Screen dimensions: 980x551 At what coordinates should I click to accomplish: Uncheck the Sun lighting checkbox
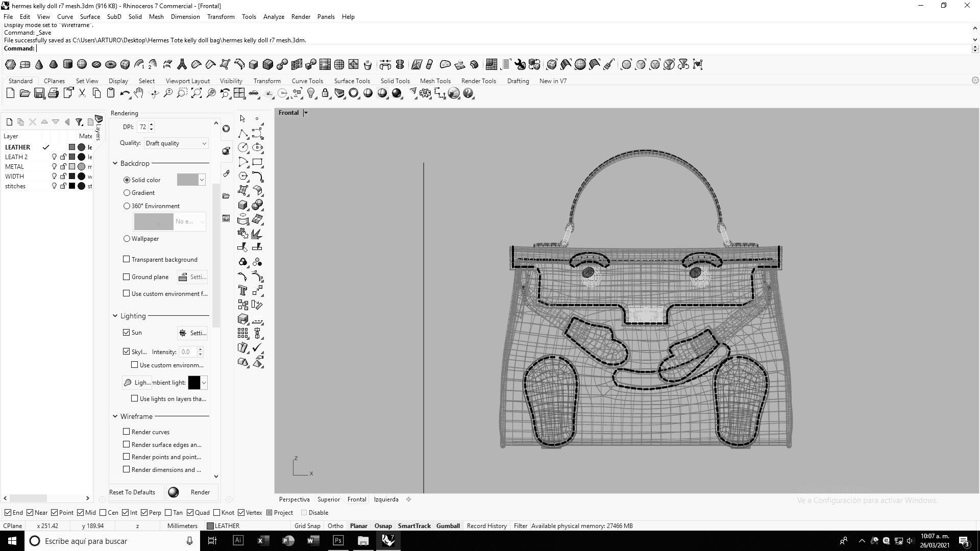pyautogui.click(x=126, y=332)
